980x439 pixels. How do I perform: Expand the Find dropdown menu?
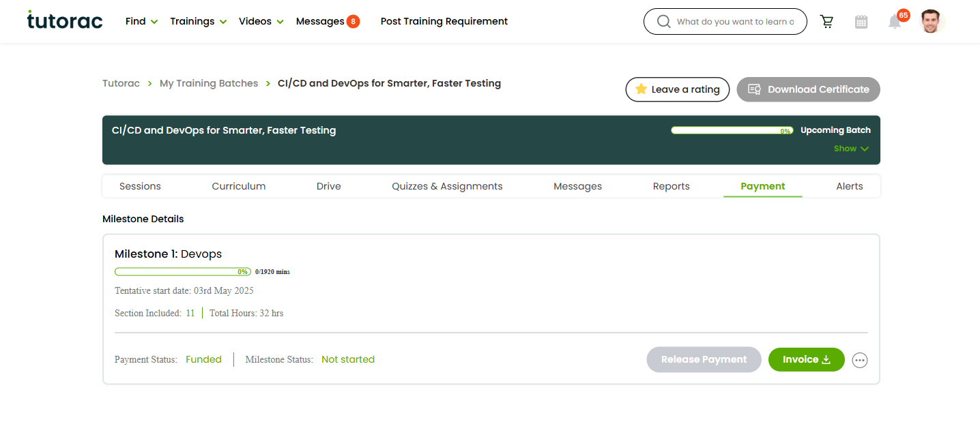[142, 22]
